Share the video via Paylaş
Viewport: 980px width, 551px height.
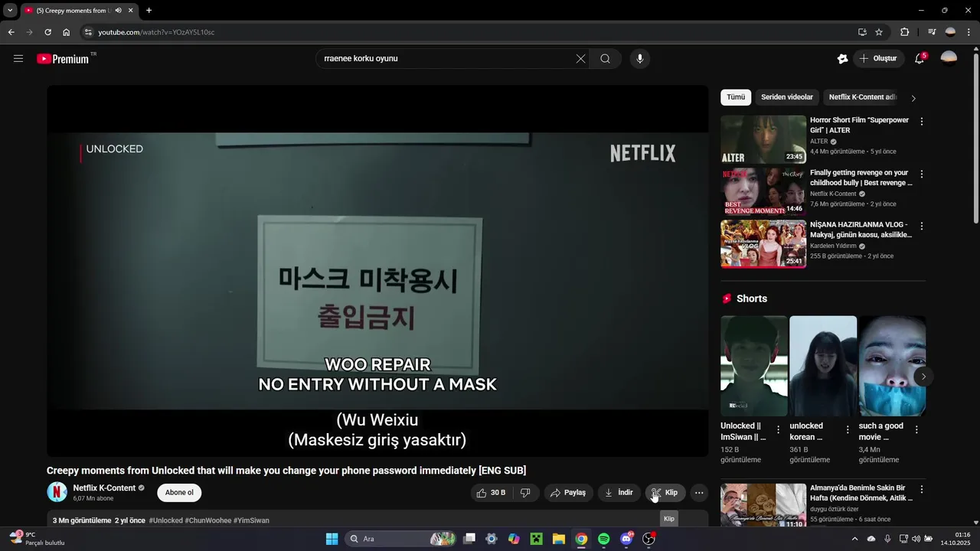(569, 493)
